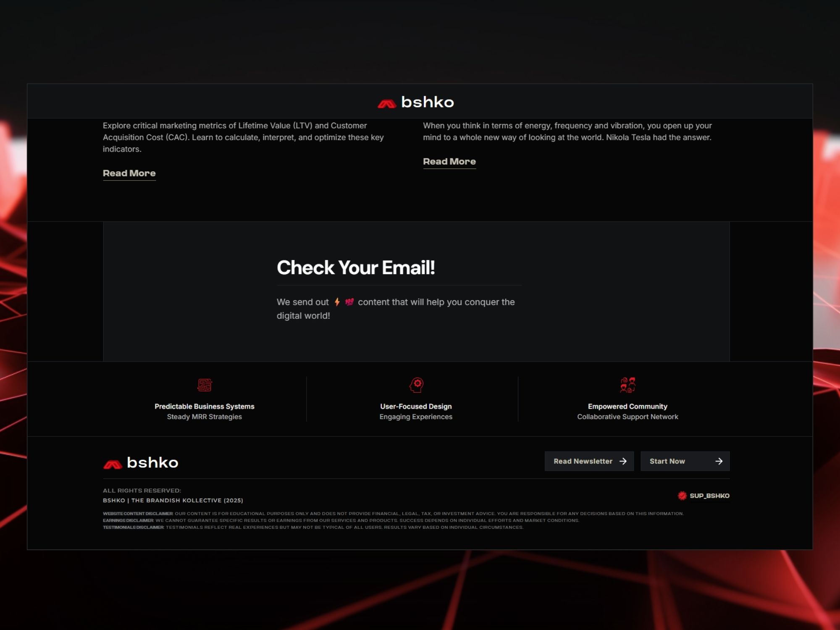Click the Check Your Email! heading

point(355,268)
